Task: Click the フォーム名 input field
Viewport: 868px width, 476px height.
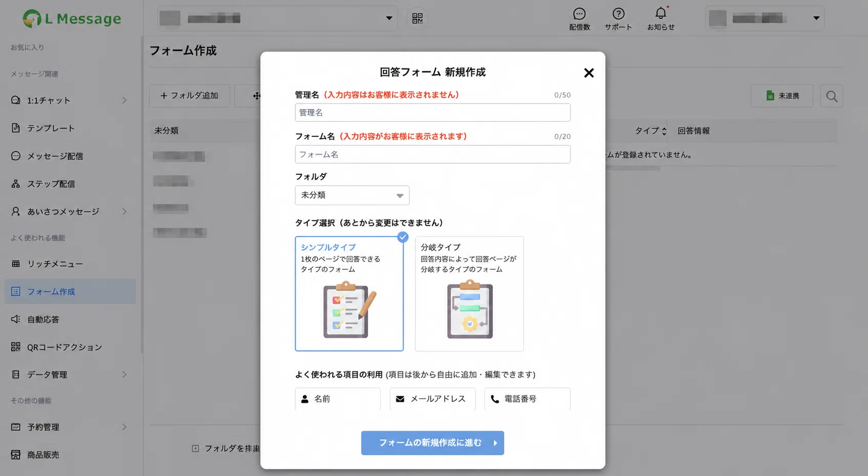Action: (x=432, y=154)
